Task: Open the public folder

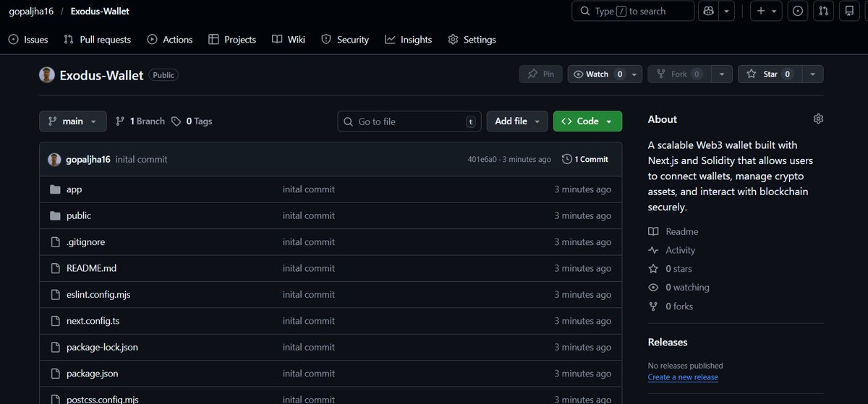Action: [x=79, y=215]
